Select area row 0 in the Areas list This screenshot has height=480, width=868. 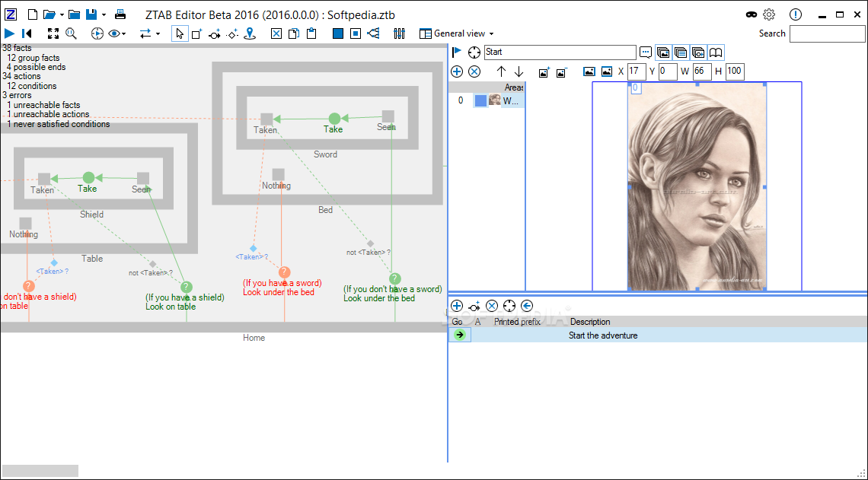tap(487, 100)
